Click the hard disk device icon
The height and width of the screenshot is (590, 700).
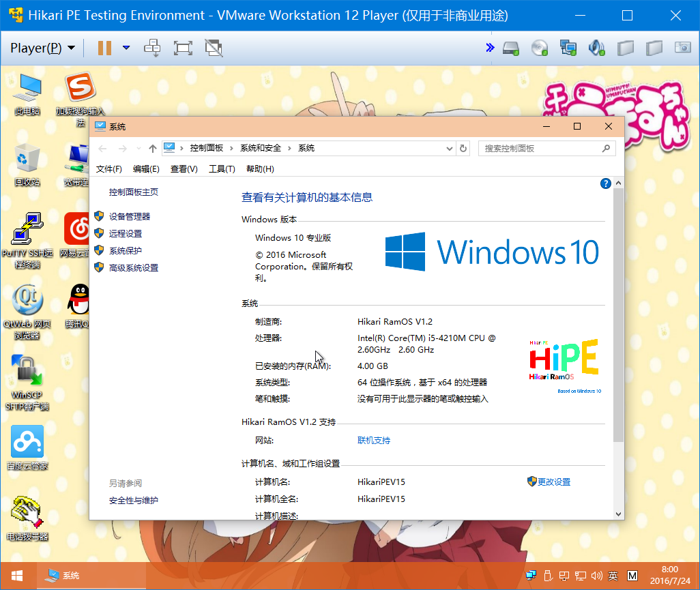[x=511, y=48]
